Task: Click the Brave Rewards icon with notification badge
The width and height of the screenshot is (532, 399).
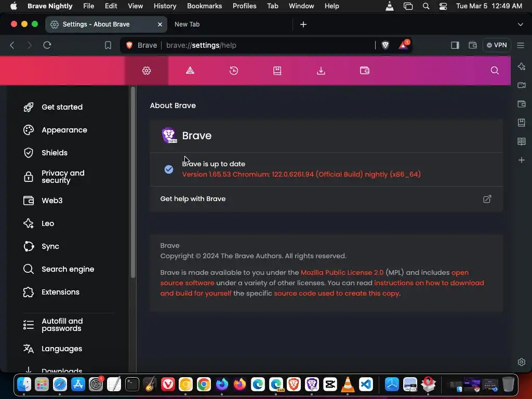Action: point(403,45)
